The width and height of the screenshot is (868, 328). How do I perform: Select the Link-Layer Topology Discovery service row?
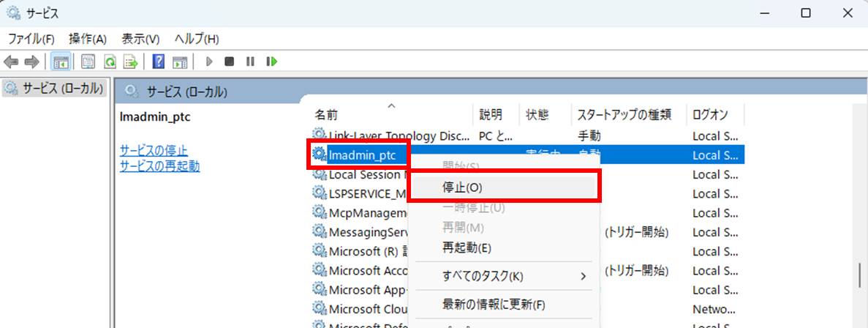tap(393, 135)
